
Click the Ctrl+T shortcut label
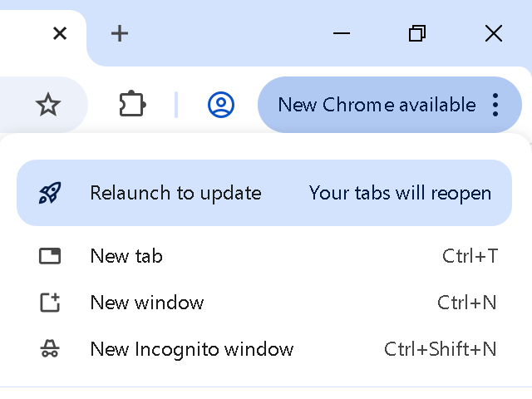coord(470,256)
